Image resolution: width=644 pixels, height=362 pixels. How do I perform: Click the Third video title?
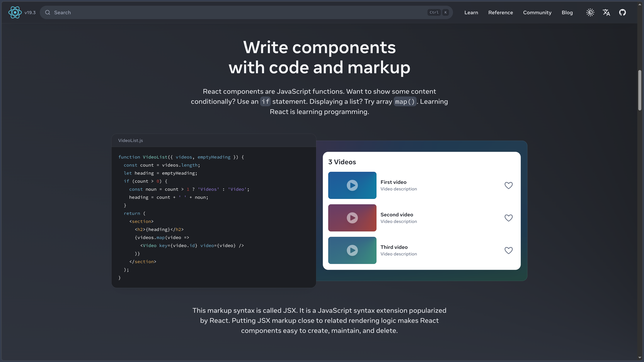(x=394, y=247)
